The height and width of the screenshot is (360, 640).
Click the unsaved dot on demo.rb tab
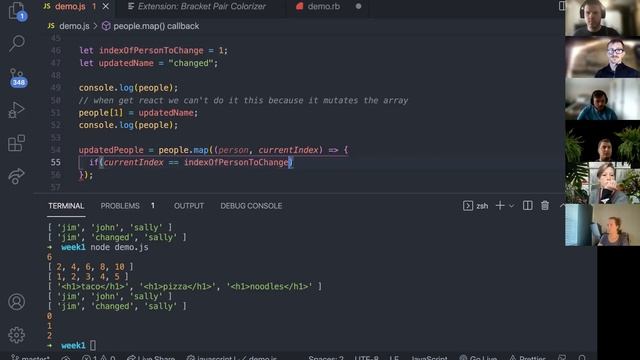[x=358, y=7]
